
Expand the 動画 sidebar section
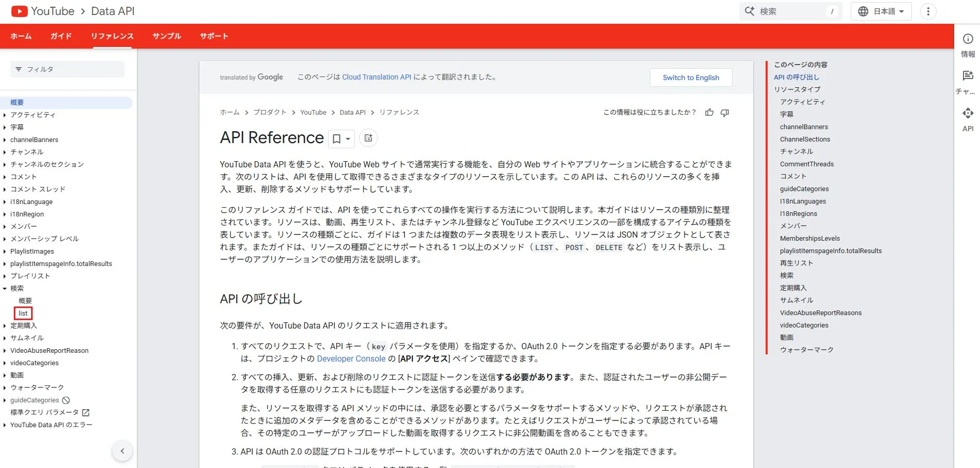click(5, 376)
